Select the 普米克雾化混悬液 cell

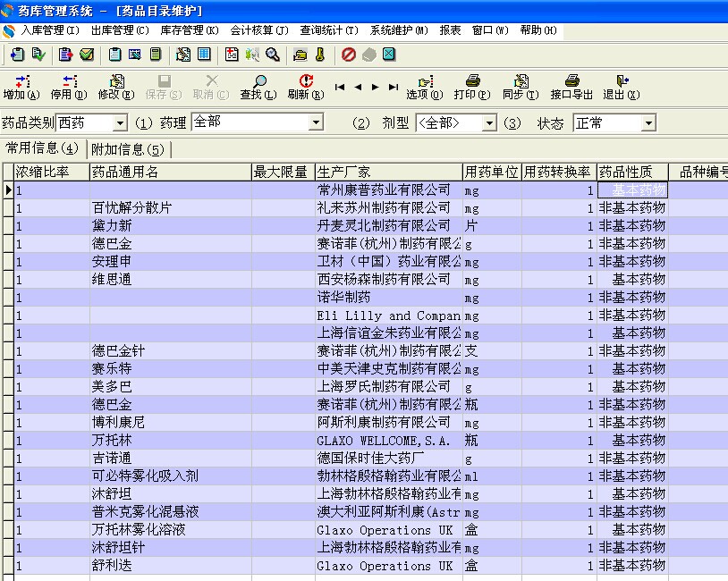pyautogui.click(x=171, y=512)
